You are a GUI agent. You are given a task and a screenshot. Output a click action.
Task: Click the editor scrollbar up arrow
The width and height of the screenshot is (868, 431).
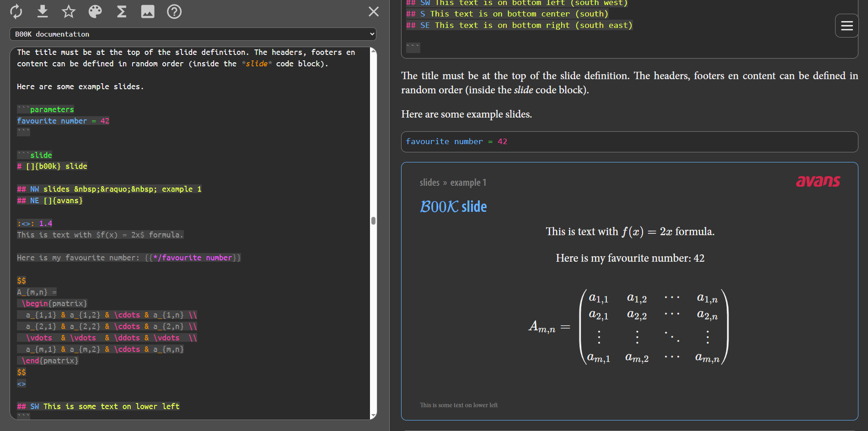[373, 51]
